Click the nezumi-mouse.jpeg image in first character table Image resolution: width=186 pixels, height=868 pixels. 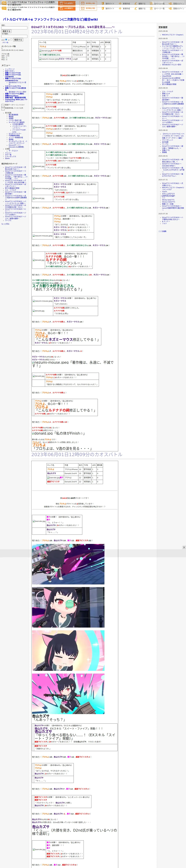[x=49, y=59]
